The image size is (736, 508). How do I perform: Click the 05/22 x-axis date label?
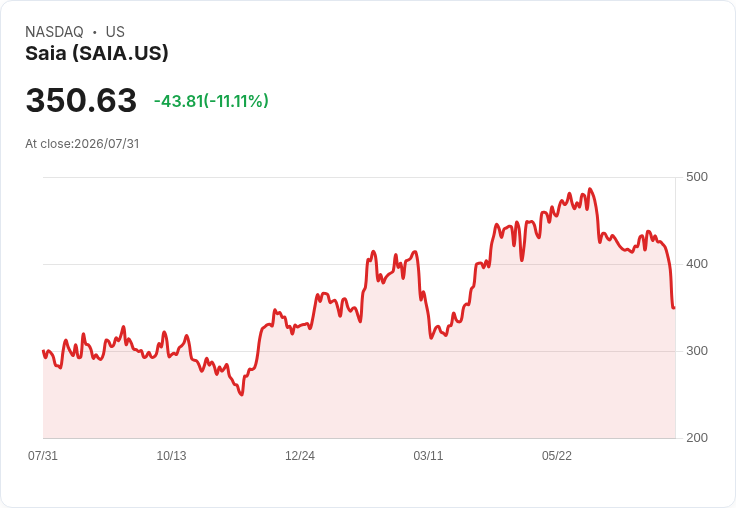click(x=557, y=455)
